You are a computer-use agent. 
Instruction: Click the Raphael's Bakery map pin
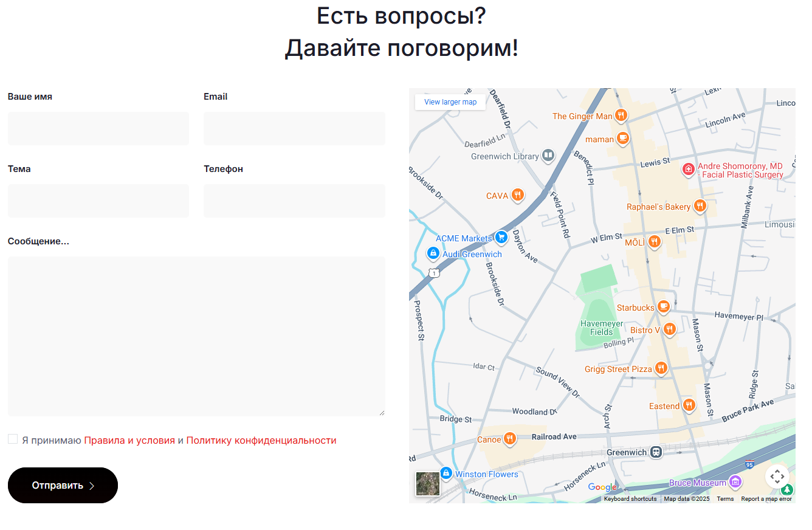700,206
